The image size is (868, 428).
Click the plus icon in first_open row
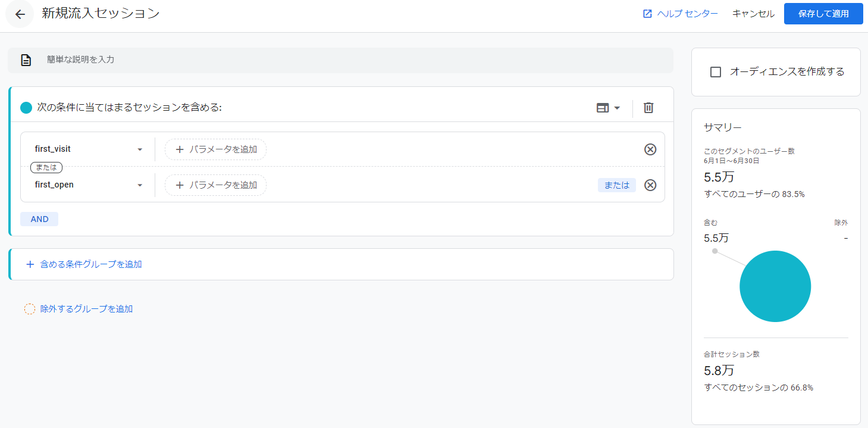click(x=180, y=185)
